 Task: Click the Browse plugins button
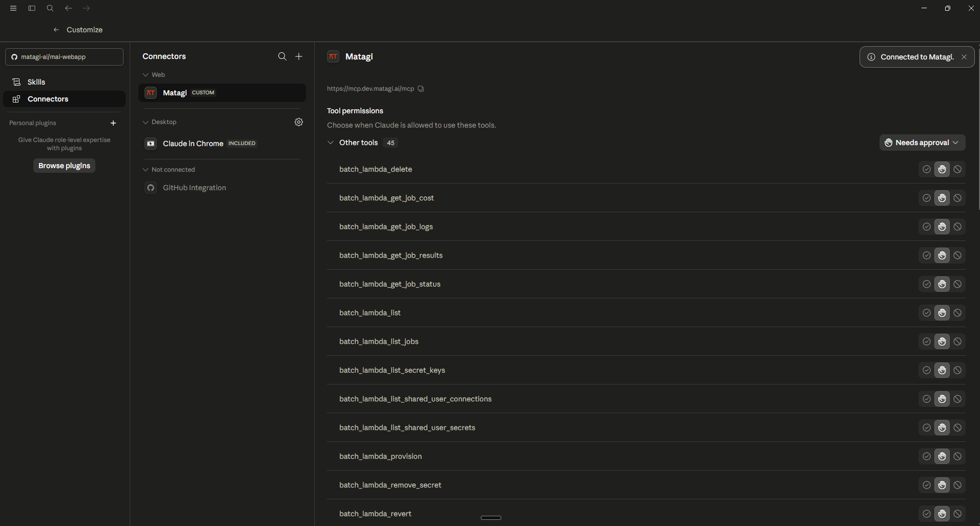tap(64, 166)
